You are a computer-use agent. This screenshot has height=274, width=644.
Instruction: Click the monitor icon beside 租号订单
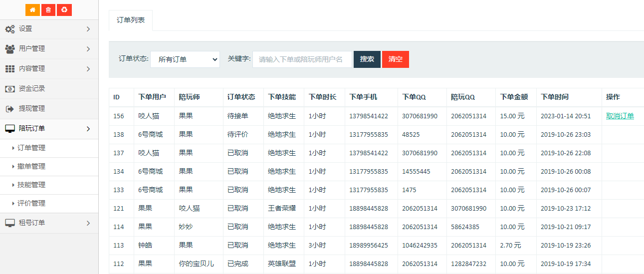pyautogui.click(x=10, y=223)
